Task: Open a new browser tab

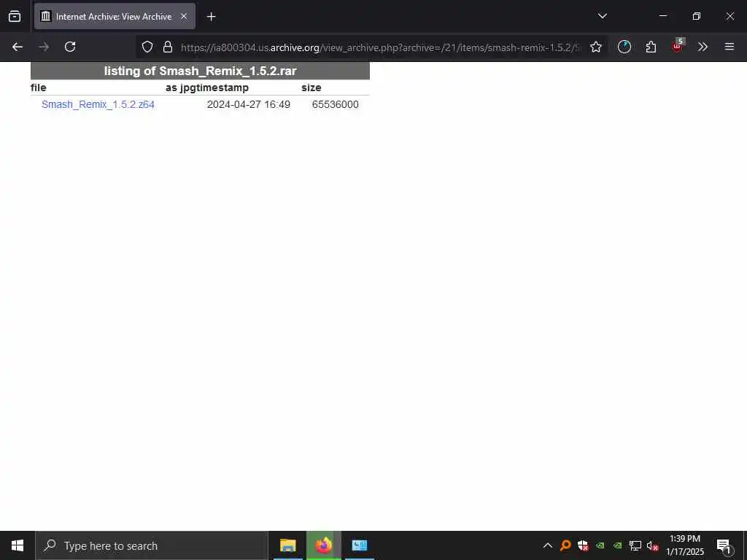Action: click(211, 17)
